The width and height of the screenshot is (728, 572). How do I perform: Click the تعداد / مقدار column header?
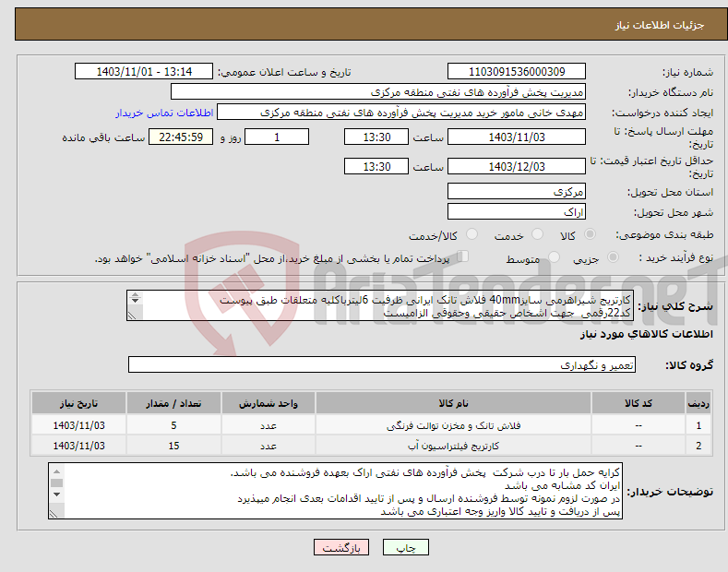pos(173,403)
